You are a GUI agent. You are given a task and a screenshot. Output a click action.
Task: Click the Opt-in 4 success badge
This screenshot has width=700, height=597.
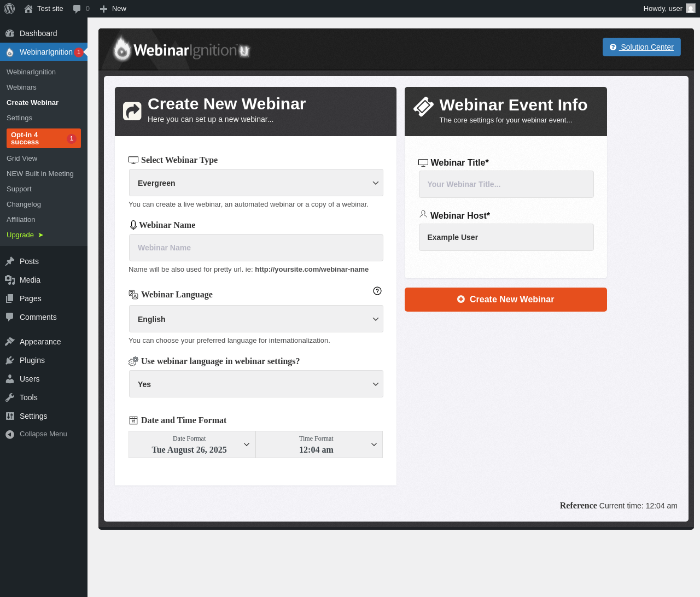[x=71, y=138]
